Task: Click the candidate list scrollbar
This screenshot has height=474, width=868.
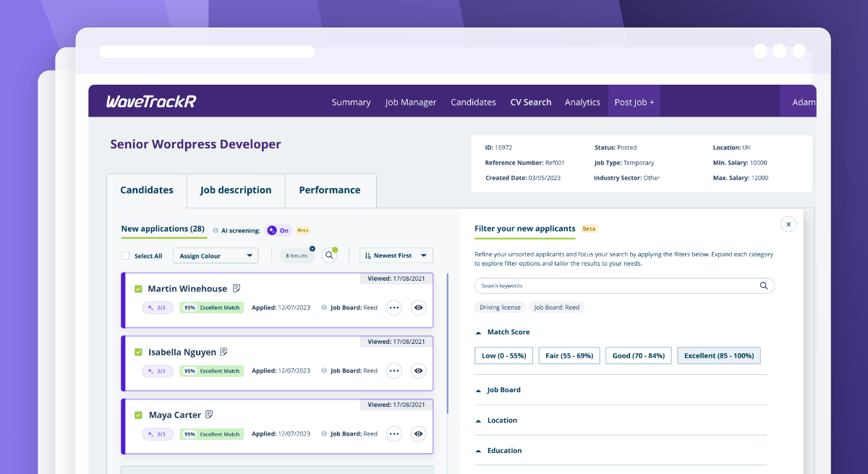Action: coord(448,344)
